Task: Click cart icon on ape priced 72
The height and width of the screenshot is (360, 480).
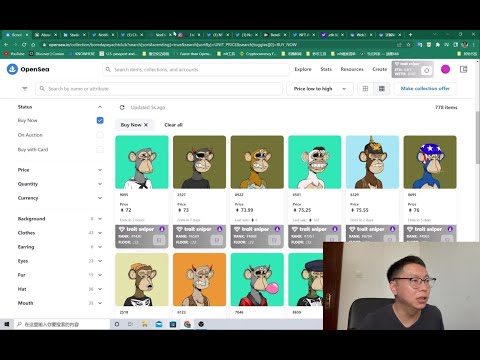Action: point(159,240)
